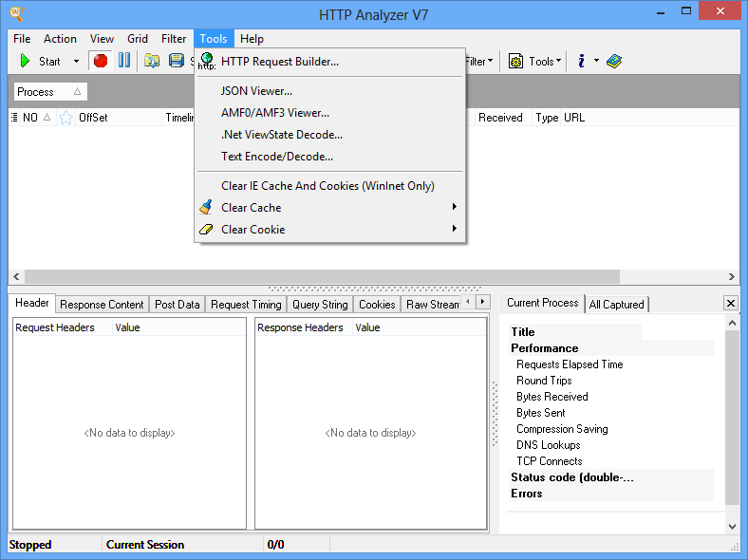Screen dimensions: 748x560
Task: Open the Start button dropdown arrow
Action: [76, 61]
